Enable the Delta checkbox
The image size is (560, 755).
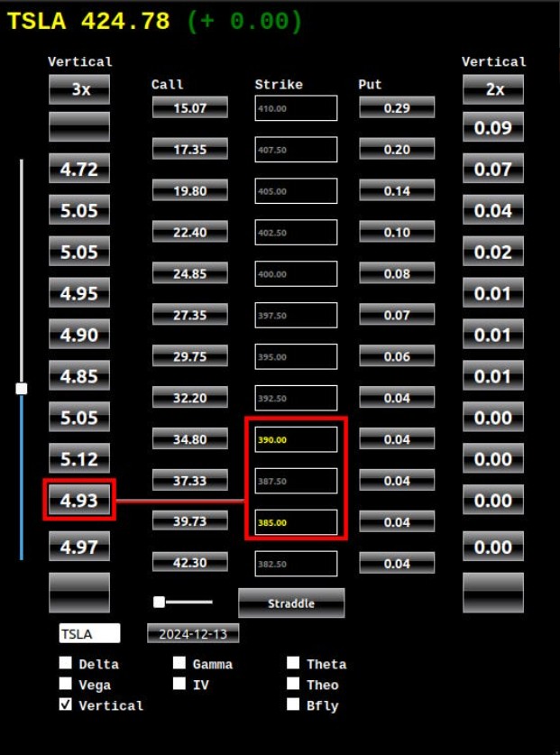pyautogui.click(x=66, y=663)
